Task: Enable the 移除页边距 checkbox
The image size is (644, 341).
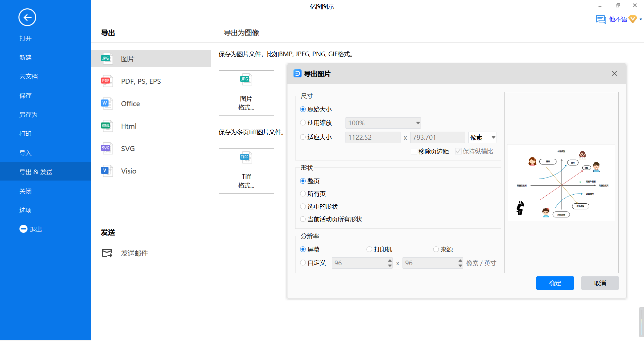Action: pyautogui.click(x=414, y=151)
